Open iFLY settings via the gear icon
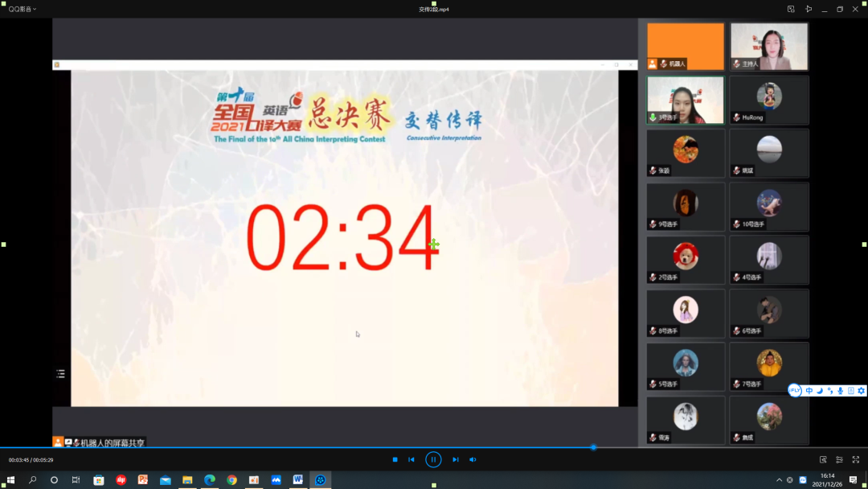868x489 pixels. (859, 390)
